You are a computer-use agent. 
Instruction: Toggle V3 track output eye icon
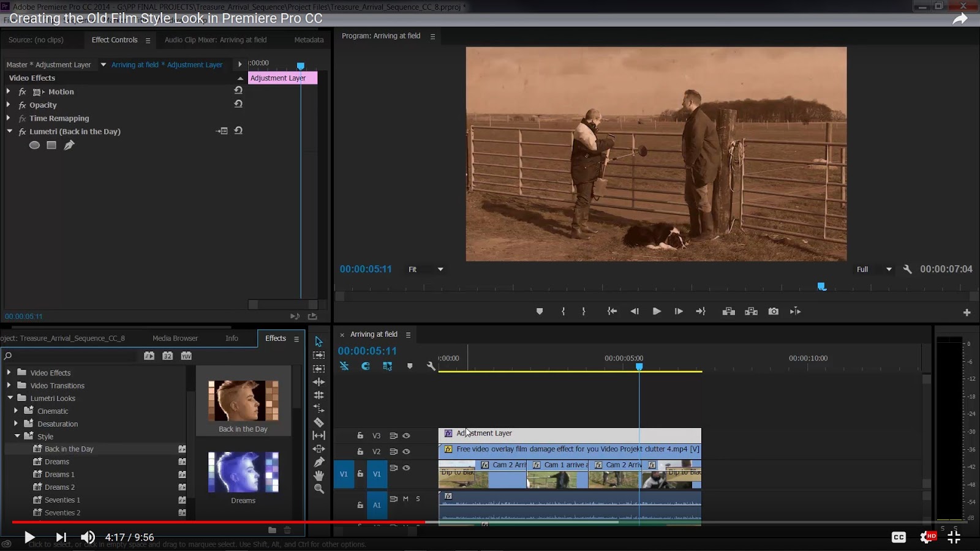click(x=406, y=436)
